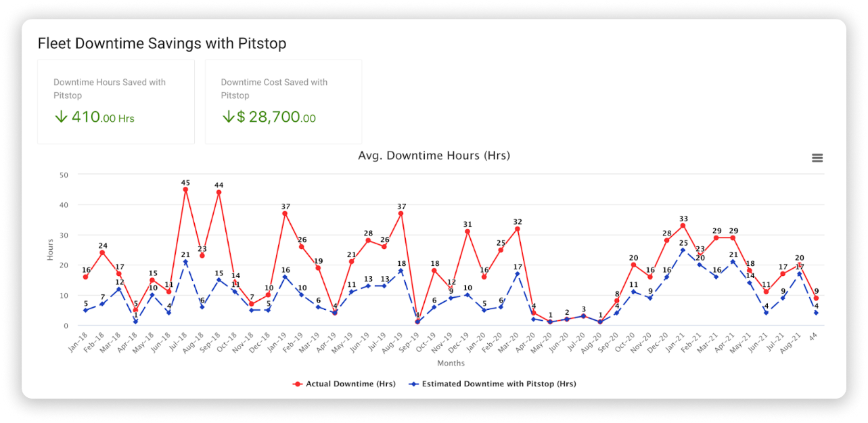Select the red 31 data point for Dec-19
This screenshot has height=423, width=868.
[467, 231]
